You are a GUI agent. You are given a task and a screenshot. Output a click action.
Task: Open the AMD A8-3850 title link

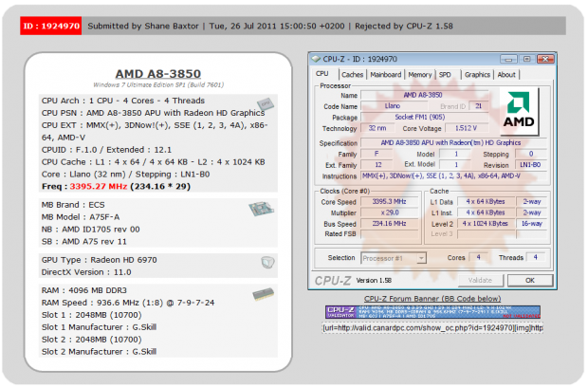(x=158, y=74)
